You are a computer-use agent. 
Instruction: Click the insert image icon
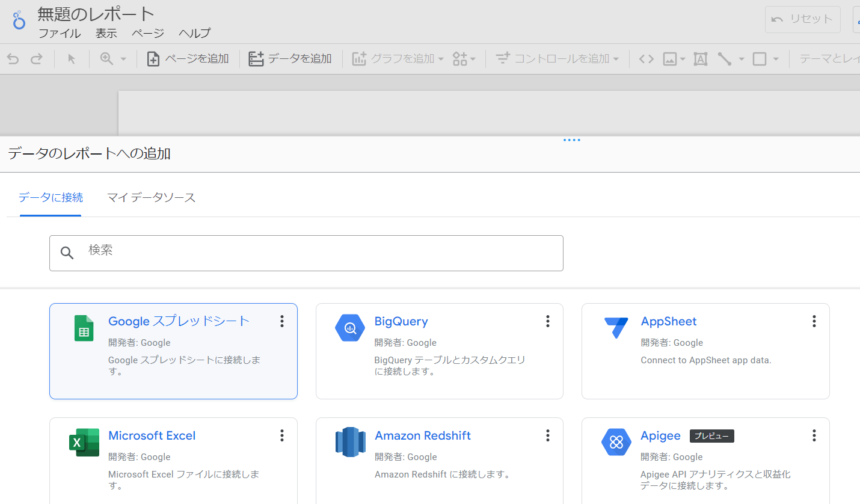(x=670, y=59)
